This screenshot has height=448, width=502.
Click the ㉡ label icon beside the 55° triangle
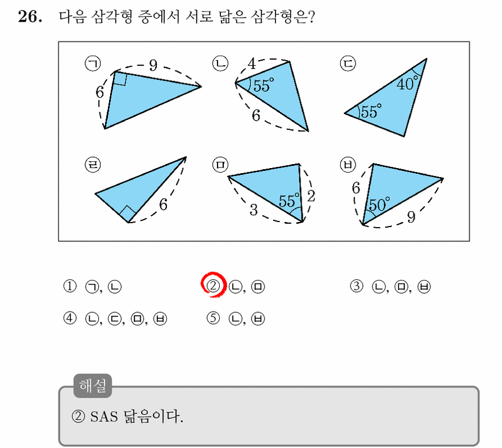tap(220, 64)
